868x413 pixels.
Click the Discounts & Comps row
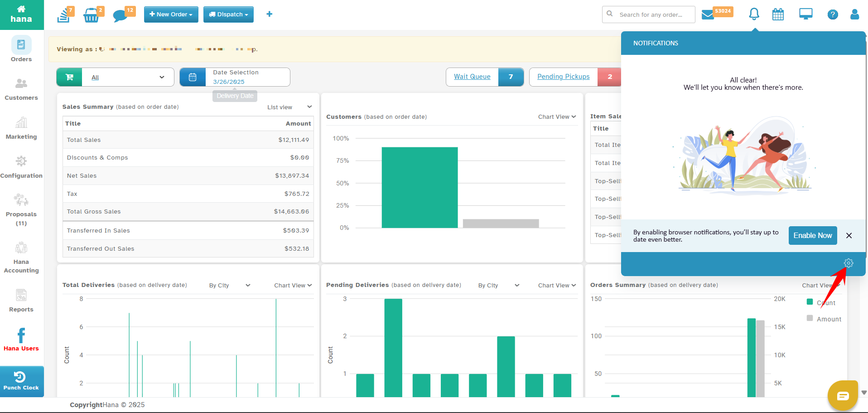tap(188, 158)
